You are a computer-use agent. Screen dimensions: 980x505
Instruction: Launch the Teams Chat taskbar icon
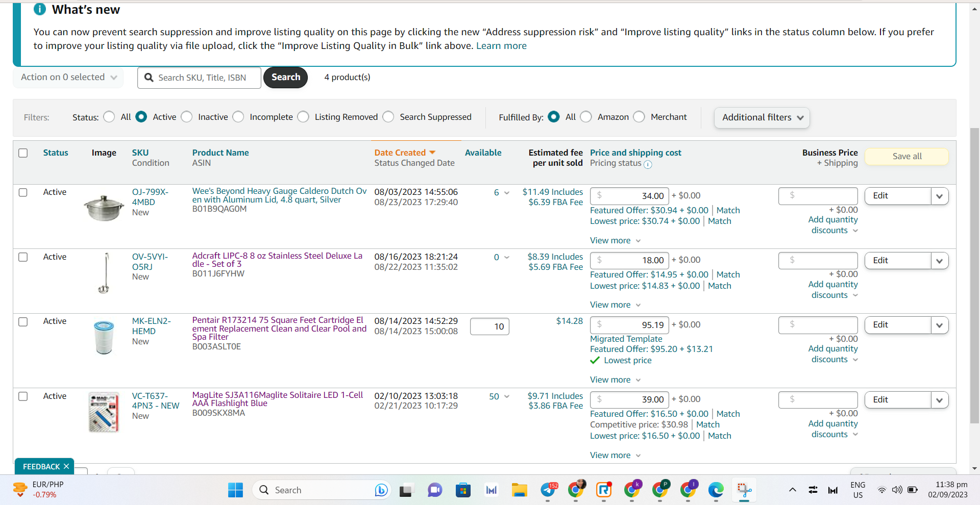point(435,490)
